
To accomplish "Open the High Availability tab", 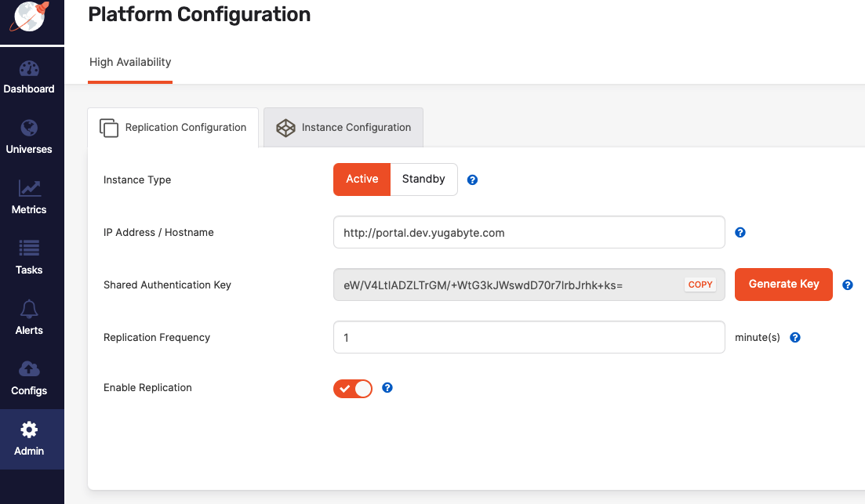I will pos(129,62).
